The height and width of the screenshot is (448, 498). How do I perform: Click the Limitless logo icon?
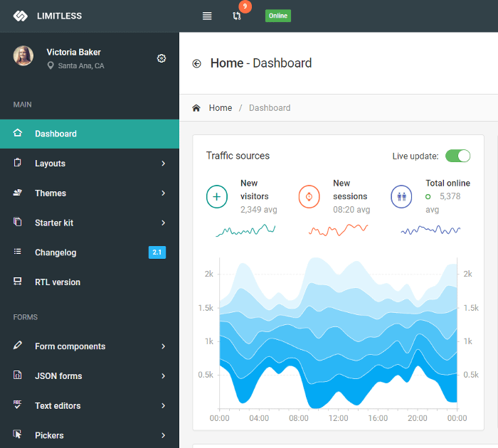20,16
